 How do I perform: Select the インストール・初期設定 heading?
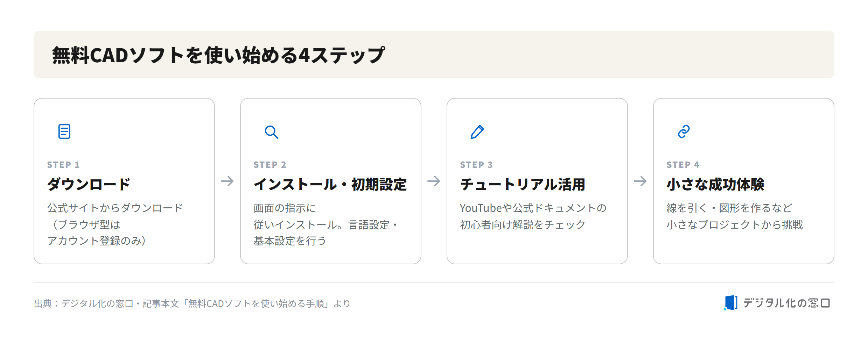pos(330,184)
